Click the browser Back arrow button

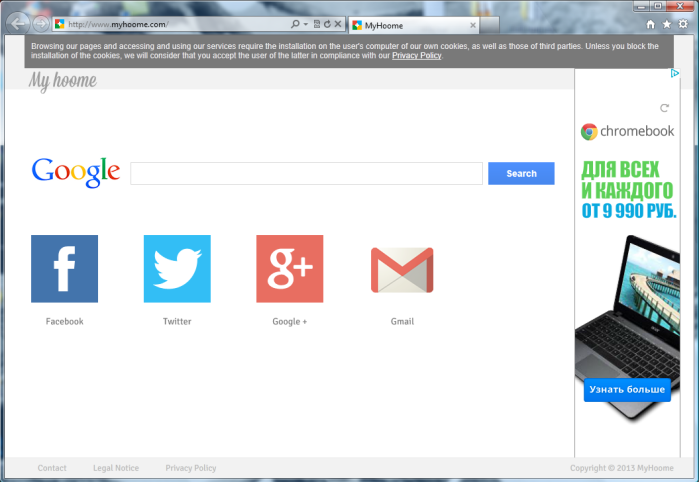(x=18, y=24)
